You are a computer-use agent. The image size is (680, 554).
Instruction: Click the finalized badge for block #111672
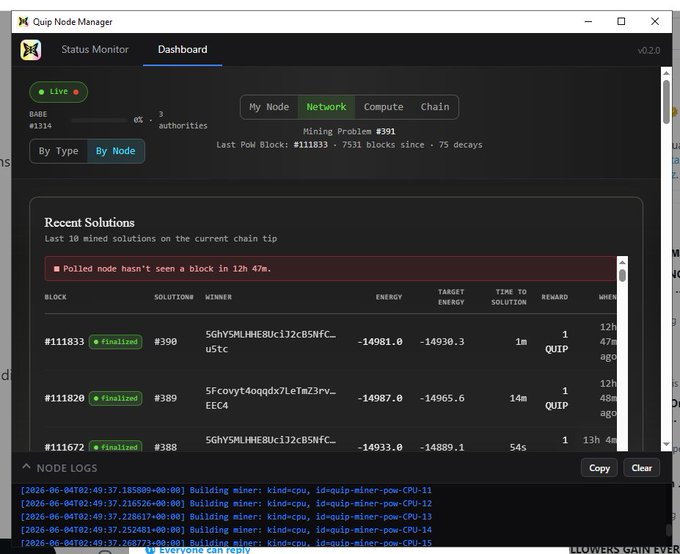115,446
